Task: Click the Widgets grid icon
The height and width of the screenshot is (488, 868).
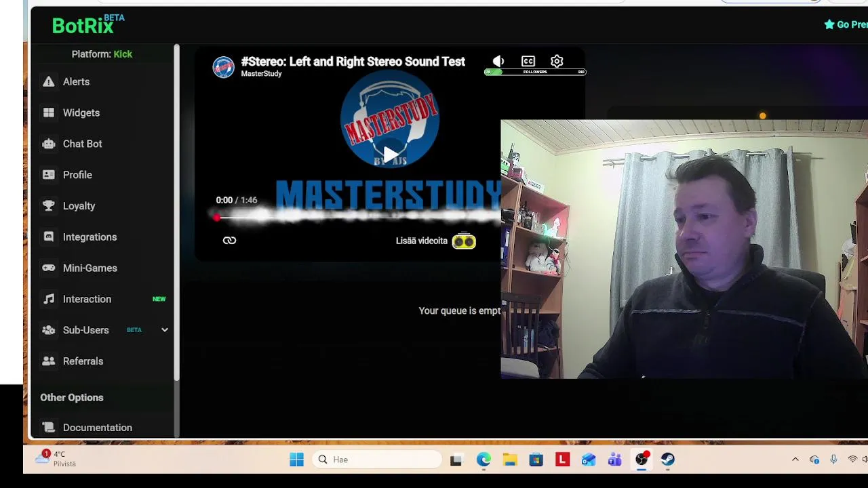Action: click(49, 113)
